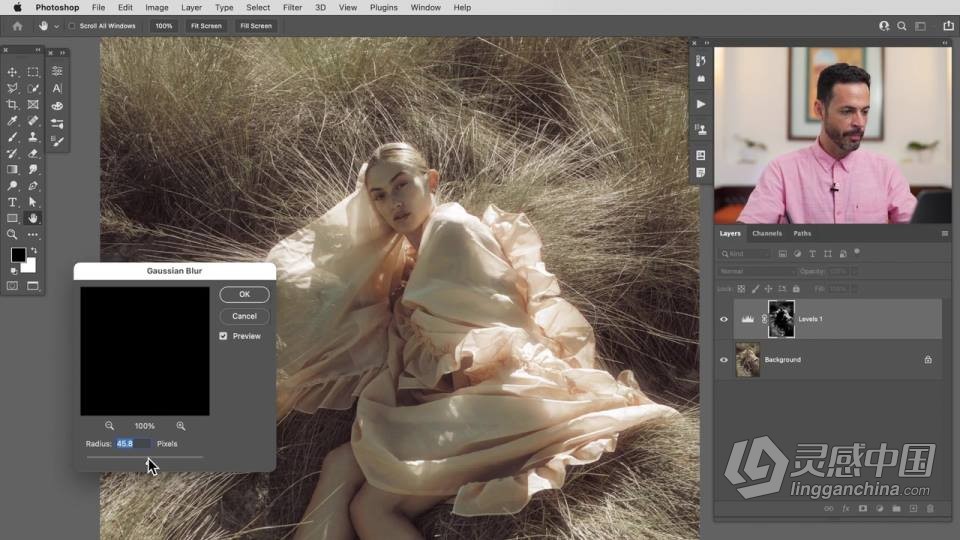Image resolution: width=960 pixels, height=540 pixels.
Task: Change screen mode icon
Action: coord(33,286)
